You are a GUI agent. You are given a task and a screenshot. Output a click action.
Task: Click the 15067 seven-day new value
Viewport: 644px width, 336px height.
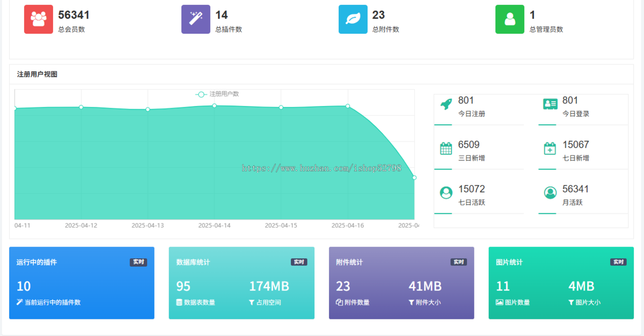coord(576,145)
